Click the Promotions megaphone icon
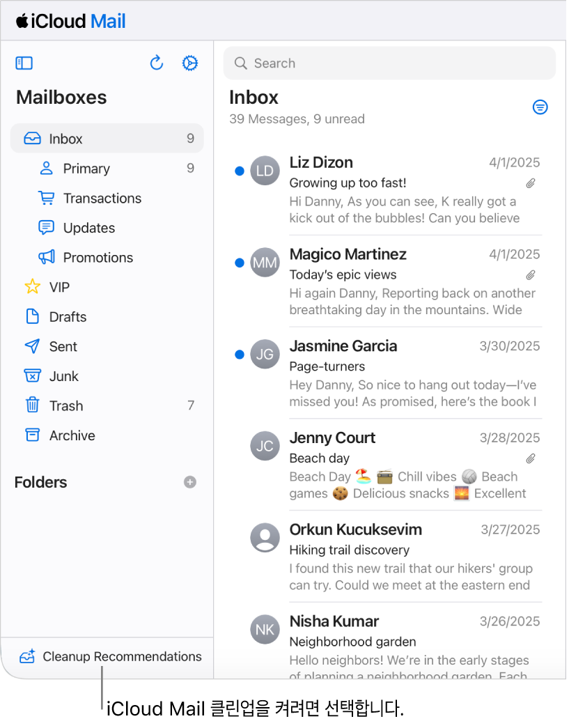 pos(47,257)
